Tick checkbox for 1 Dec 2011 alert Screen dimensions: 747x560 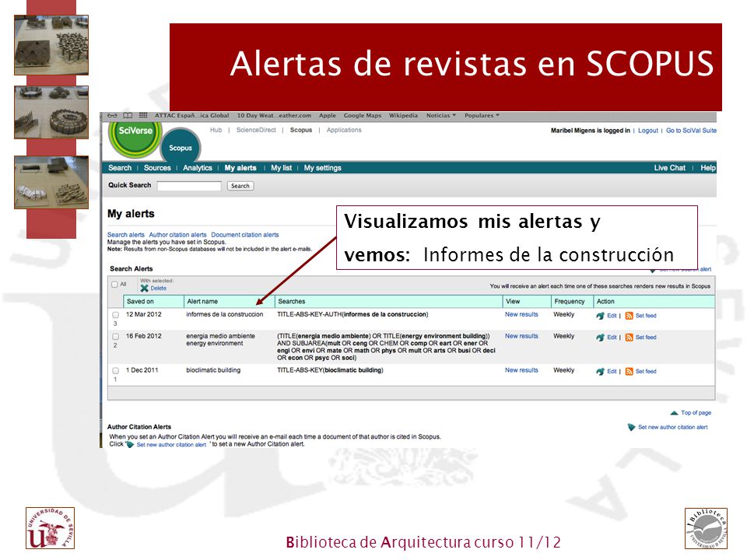tap(115, 370)
